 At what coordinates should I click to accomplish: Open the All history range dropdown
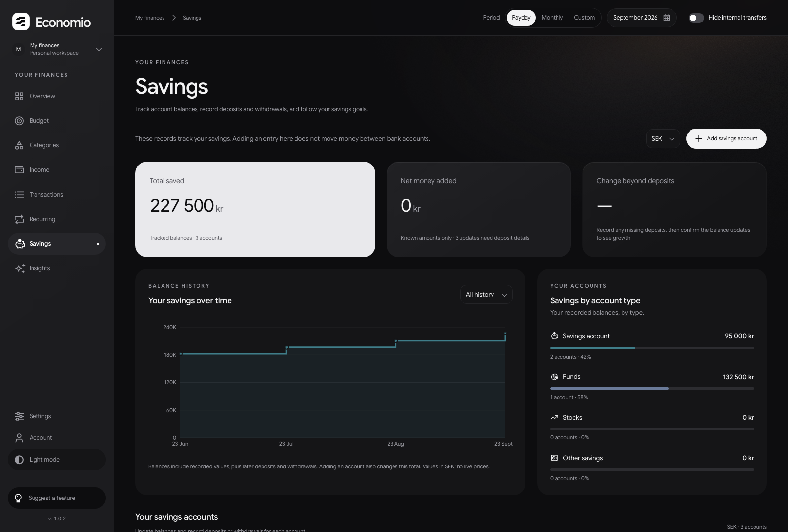click(487, 295)
